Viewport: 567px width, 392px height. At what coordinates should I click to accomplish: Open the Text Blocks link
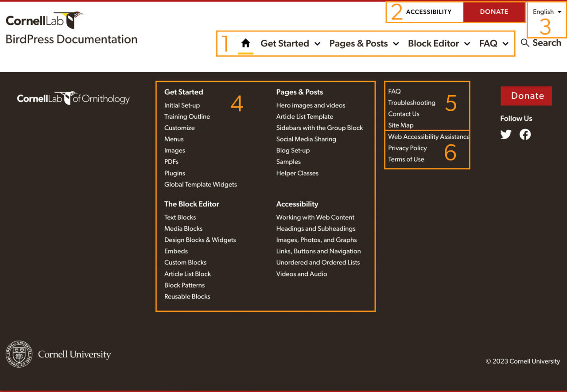coord(180,217)
